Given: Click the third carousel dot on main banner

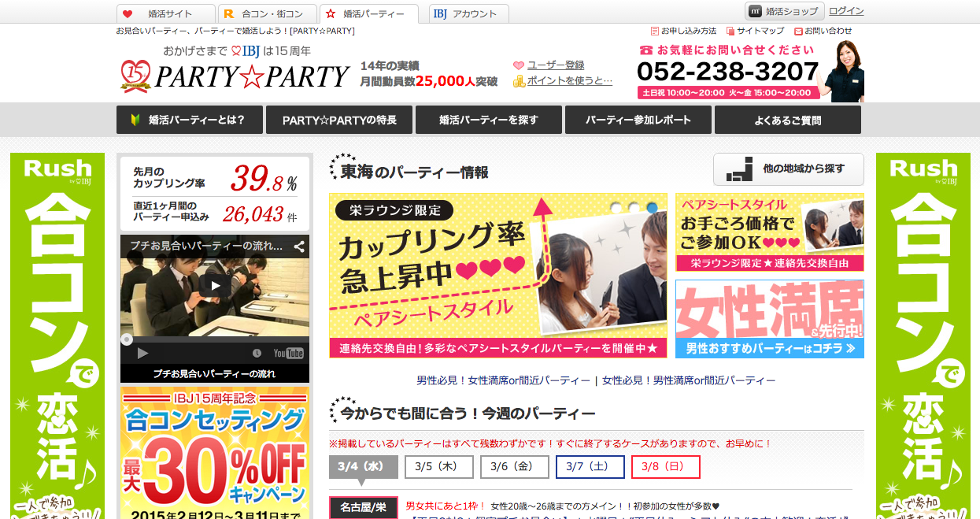Looking at the screenshot, I should click(x=652, y=207).
